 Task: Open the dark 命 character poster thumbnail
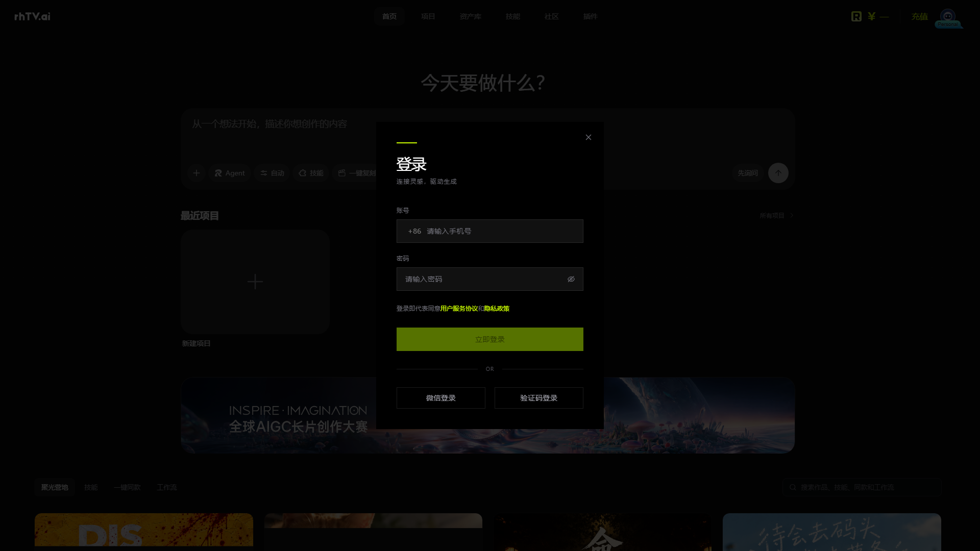point(603,532)
